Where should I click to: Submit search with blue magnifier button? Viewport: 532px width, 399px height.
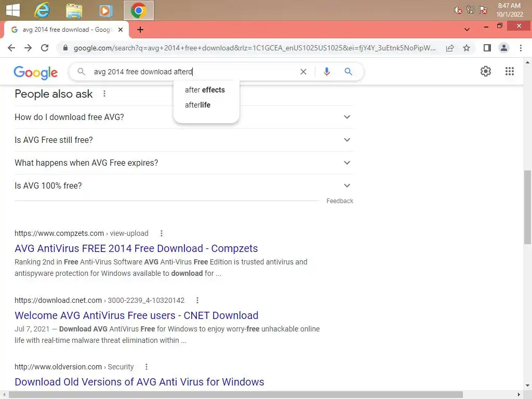coord(348,72)
